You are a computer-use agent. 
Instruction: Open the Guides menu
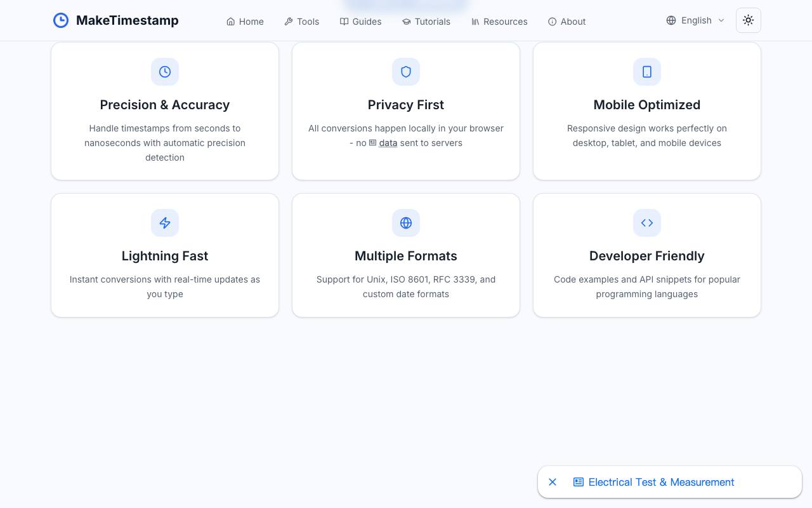pyautogui.click(x=360, y=22)
